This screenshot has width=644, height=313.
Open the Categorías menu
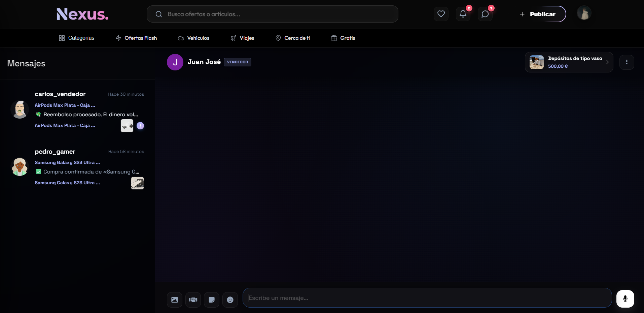pyautogui.click(x=76, y=38)
